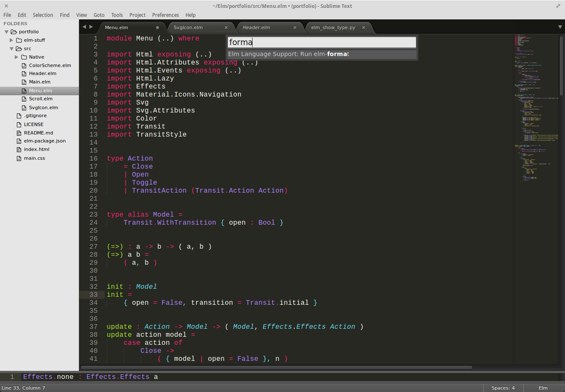Switch to the SvgIcon.elm tab

200,27
